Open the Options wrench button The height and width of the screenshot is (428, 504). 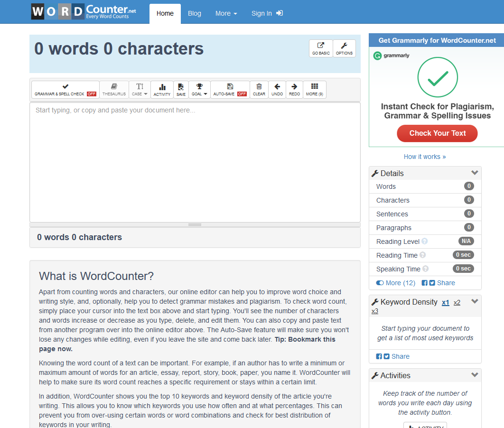pyautogui.click(x=344, y=48)
